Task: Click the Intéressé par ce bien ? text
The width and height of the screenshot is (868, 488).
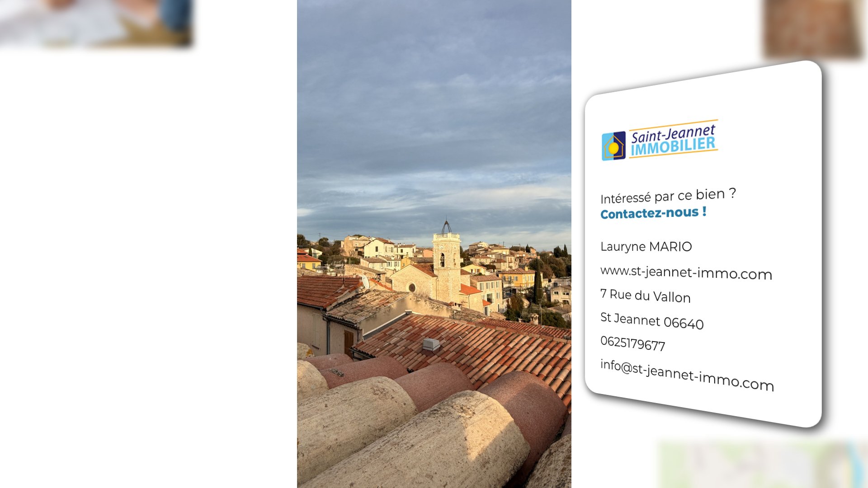Action: click(668, 196)
